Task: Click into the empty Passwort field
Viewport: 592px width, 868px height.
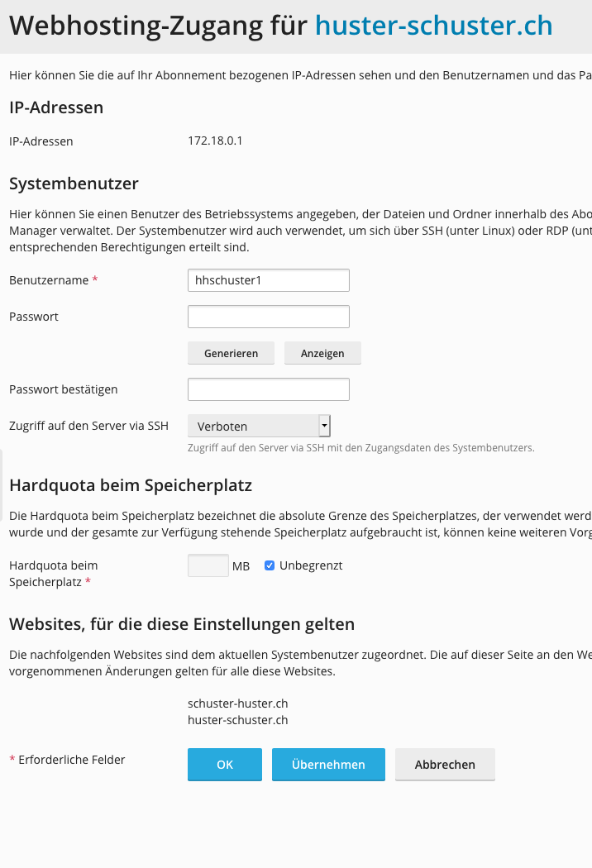Action: click(268, 317)
